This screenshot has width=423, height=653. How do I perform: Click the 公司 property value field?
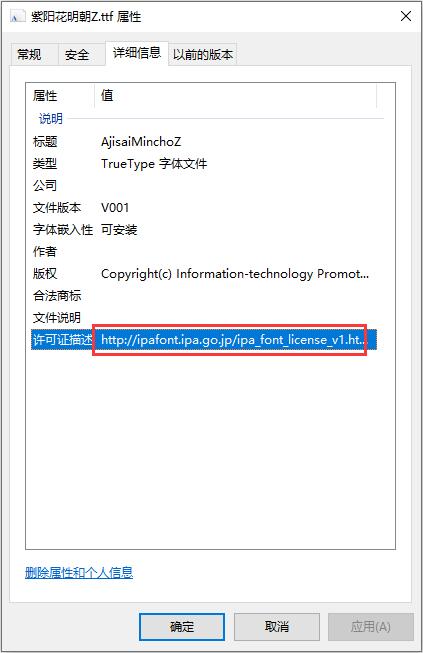(235, 186)
